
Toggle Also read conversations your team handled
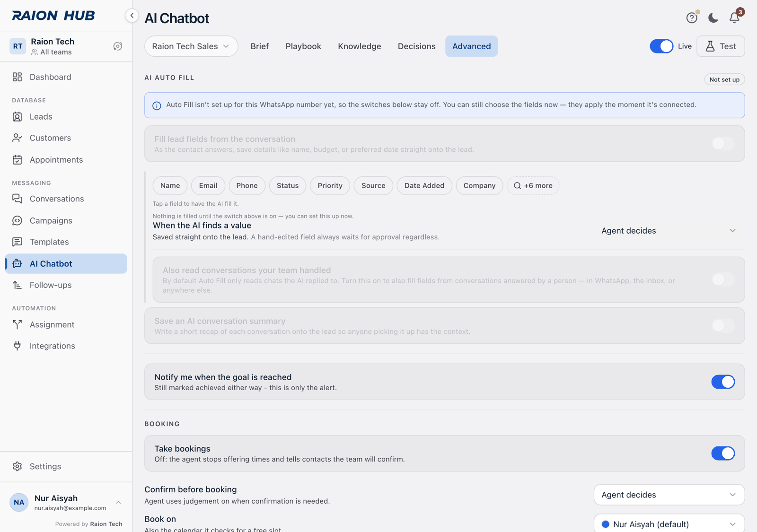723,279
